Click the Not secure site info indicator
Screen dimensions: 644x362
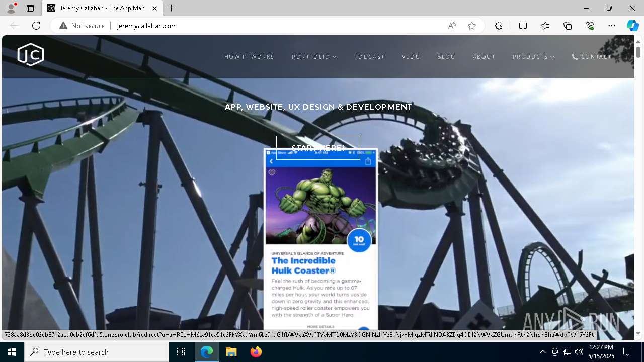(x=82, y=26)
